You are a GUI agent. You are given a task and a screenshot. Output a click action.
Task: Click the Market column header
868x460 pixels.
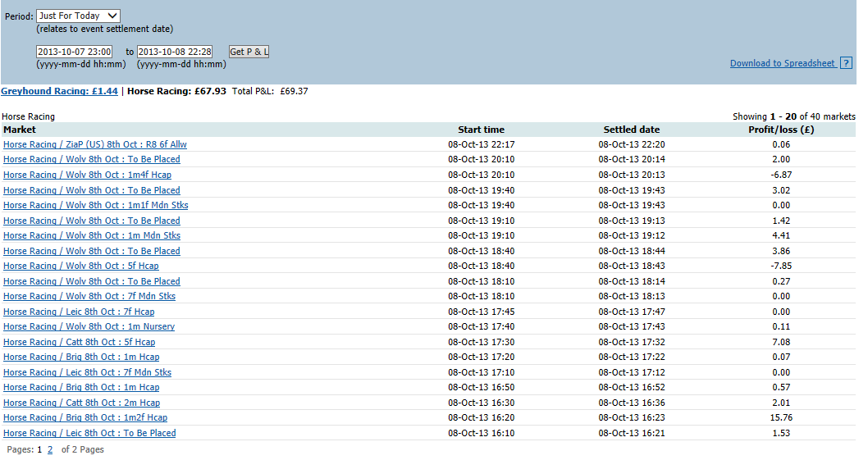tap(20, 130)
